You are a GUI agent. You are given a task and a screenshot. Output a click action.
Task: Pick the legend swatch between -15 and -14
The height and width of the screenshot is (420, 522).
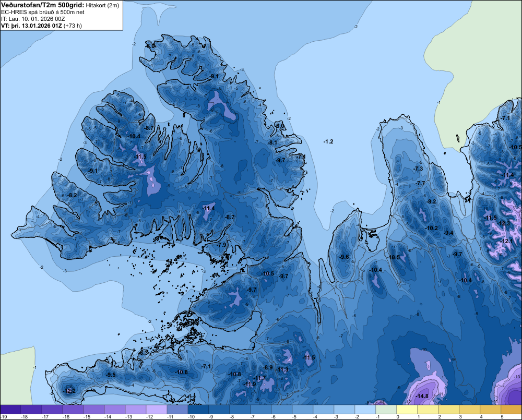pos(94,410)
